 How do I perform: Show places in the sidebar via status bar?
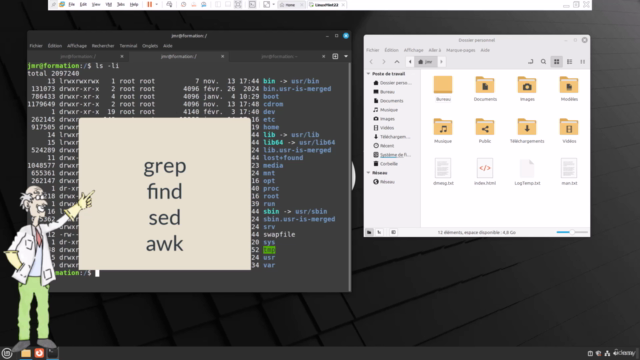[x=369, y=232]
